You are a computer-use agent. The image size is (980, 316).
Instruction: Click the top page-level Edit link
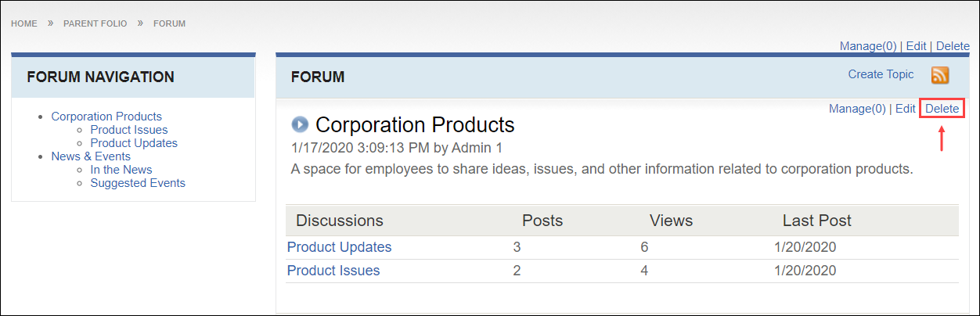click(916, 46)
